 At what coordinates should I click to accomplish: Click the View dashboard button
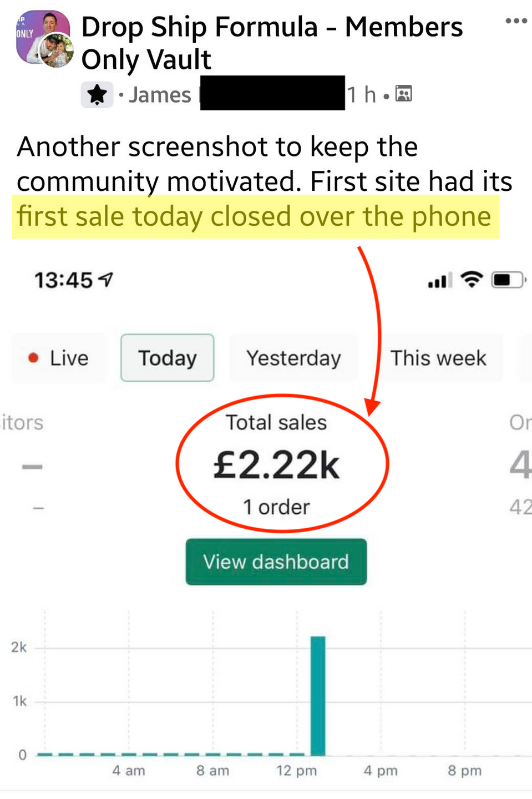276,562
